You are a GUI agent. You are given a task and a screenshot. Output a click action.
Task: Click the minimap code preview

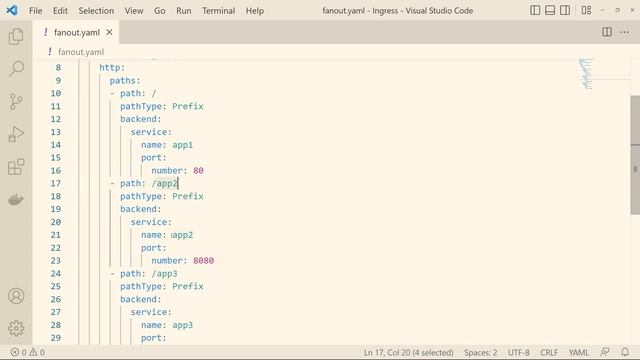point(585,74)
